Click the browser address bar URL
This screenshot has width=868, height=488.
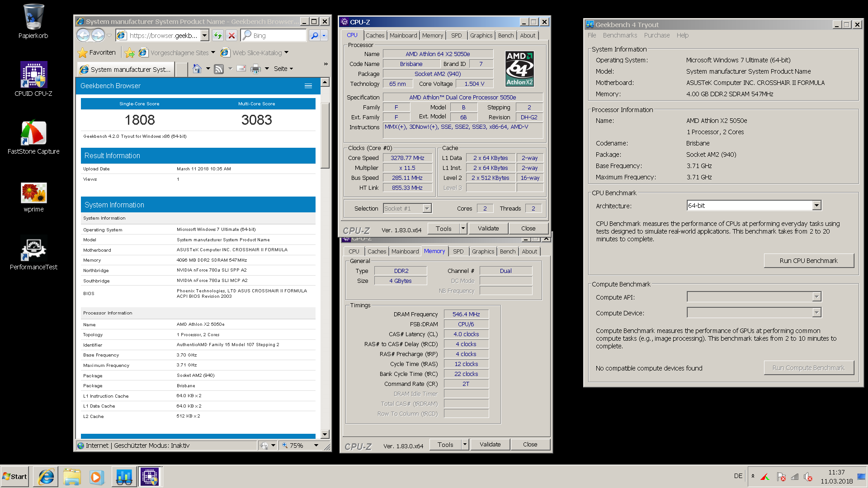tap(163, 35)
